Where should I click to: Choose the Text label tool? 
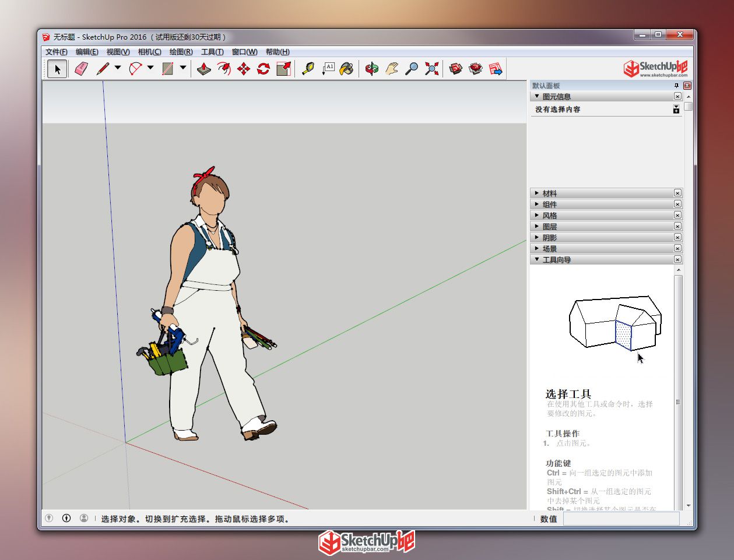pos(328,69)
